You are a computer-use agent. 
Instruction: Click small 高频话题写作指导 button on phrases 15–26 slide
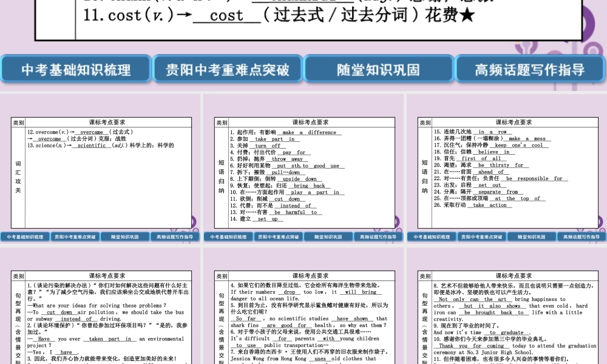click(x=582, y=237)
